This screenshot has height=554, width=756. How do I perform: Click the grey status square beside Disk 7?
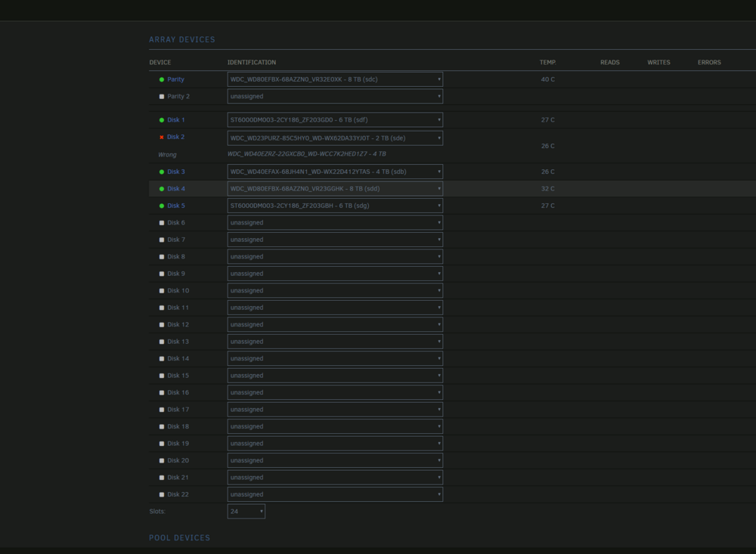[162, 240]
